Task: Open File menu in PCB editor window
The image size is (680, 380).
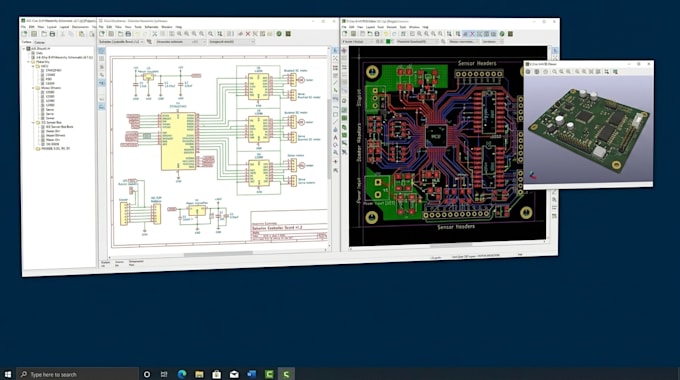Action: 344,27
